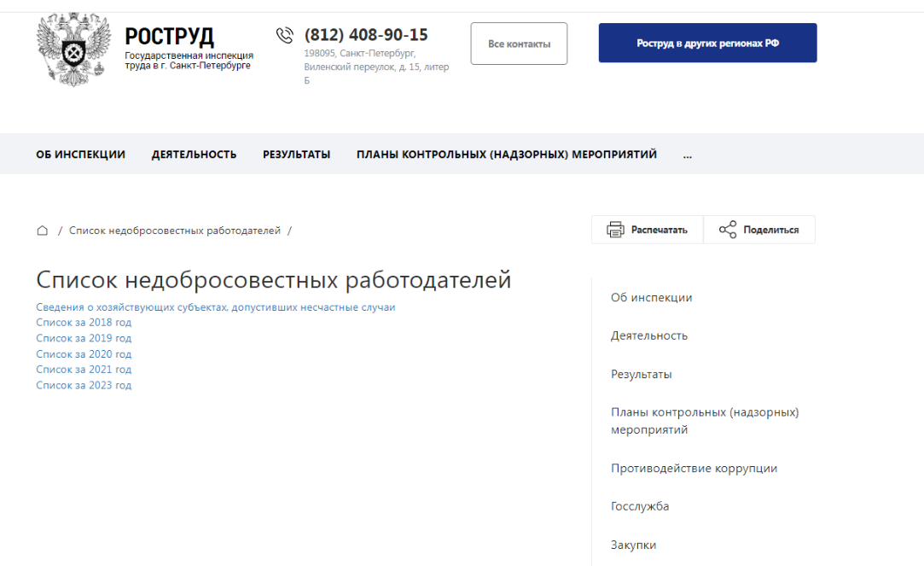The image size is (924, 566).
Task: Open the ДЕЯТЕЛЬНОСТЬ menu
Action: (194, 155)
